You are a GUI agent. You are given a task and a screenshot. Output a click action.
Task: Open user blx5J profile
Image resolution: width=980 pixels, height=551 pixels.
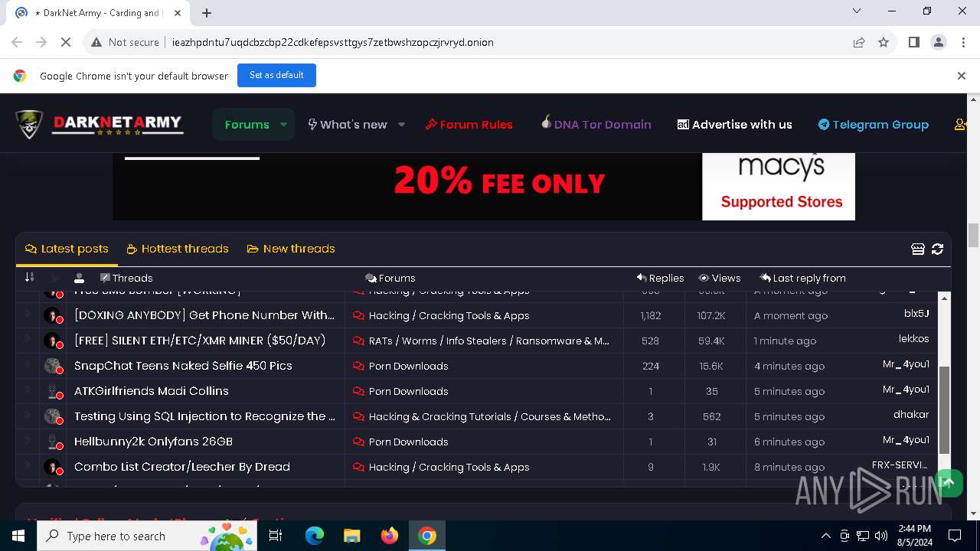coord(916,314)
